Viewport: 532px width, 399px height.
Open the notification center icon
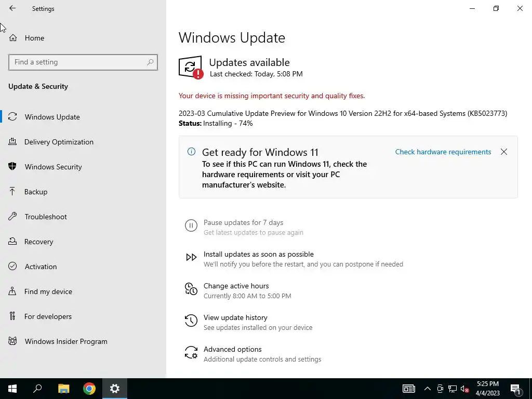(x=515, y=389)
